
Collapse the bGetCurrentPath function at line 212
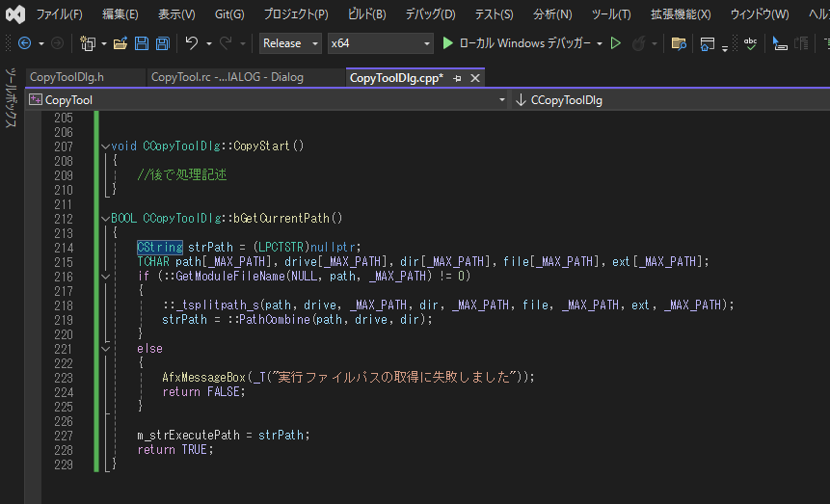[x=104, y=219]
